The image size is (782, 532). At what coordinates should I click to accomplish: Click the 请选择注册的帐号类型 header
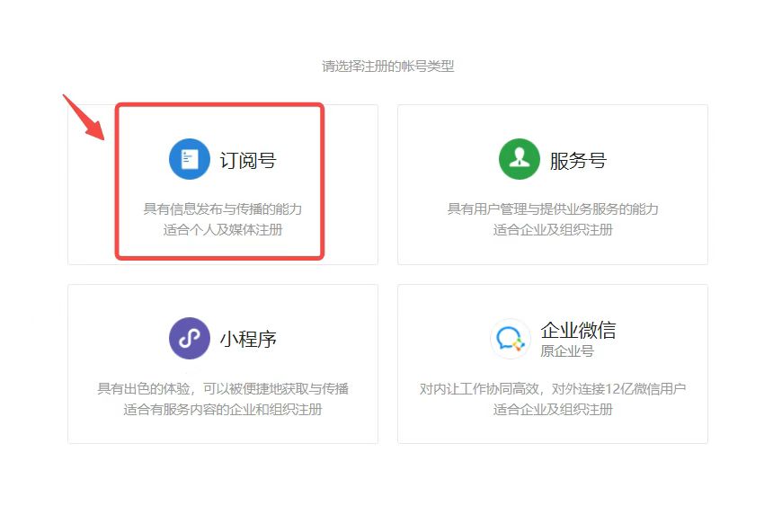pos(389,65)
